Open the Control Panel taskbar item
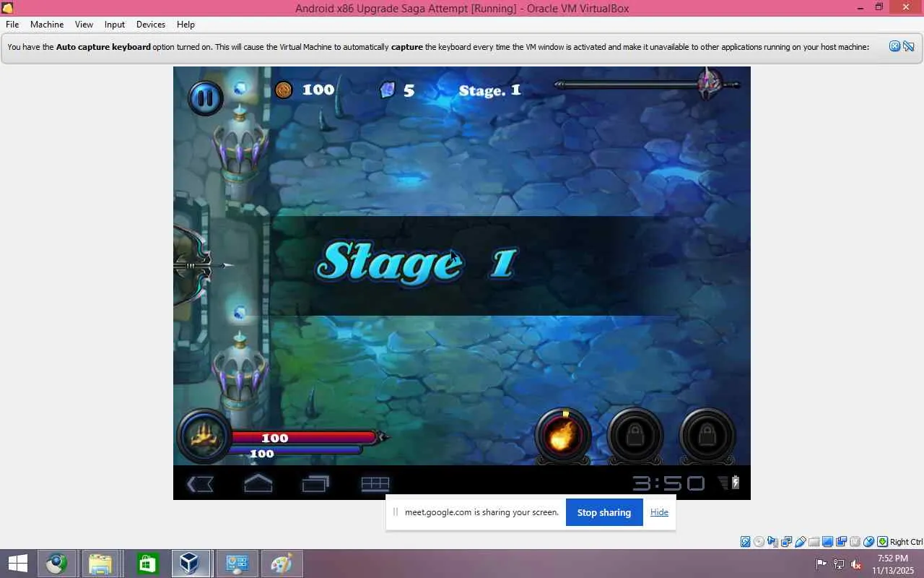Screen dimensions: 924x578 coord(236,564)
